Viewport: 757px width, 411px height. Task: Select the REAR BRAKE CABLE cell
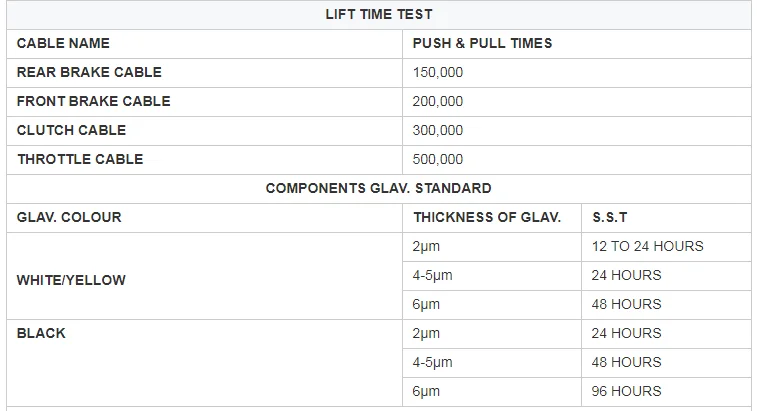[x=89, y=73]
